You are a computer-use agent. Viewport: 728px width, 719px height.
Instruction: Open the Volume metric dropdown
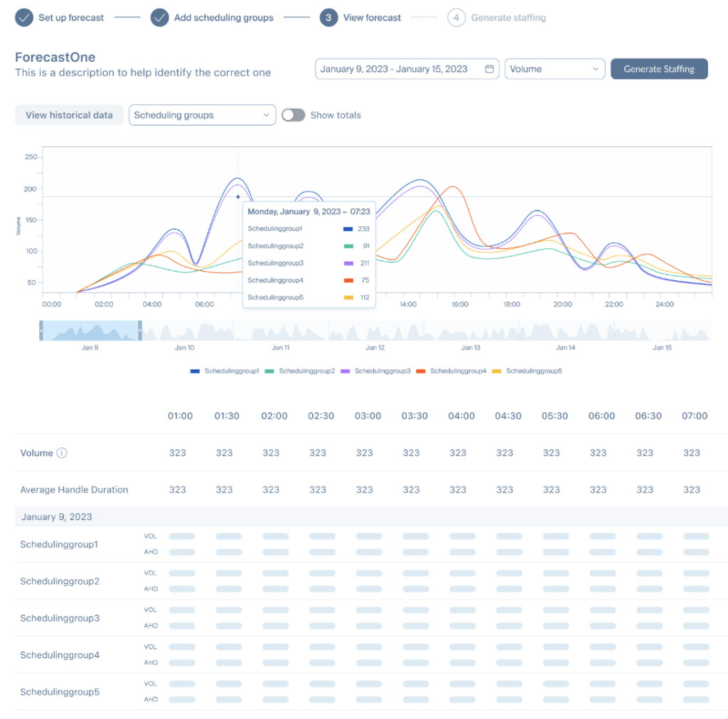(x=555, y=69)
